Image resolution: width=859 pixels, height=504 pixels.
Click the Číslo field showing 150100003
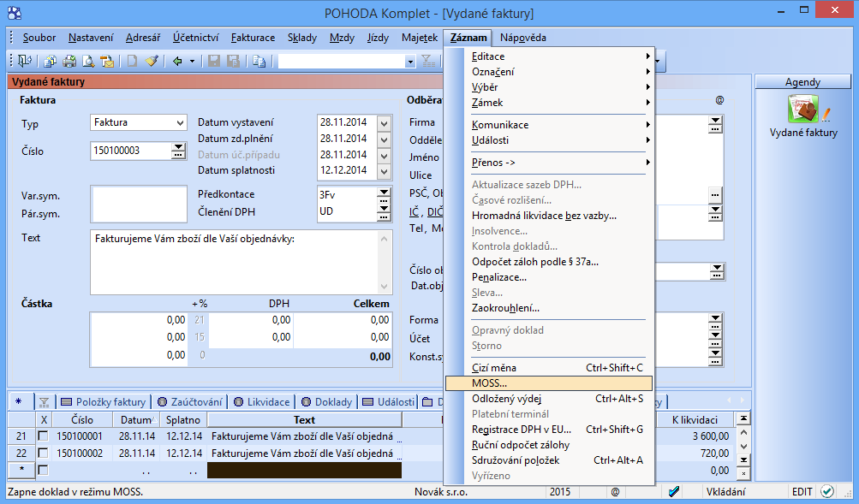point(132,151)
